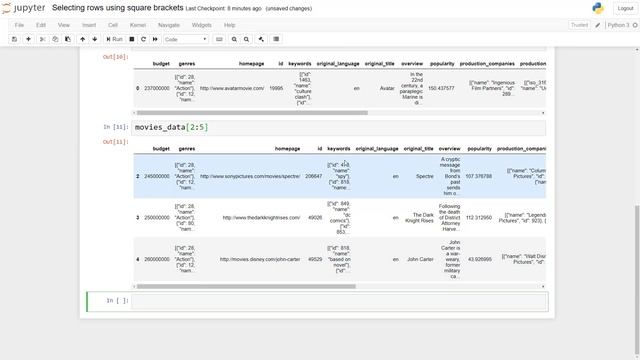
Task: Click the code cell containing movies_data[2:5]
Action: point(339,128)
